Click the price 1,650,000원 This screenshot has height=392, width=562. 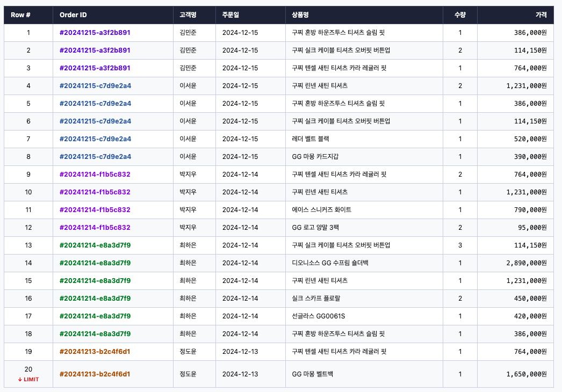point(527,374)
